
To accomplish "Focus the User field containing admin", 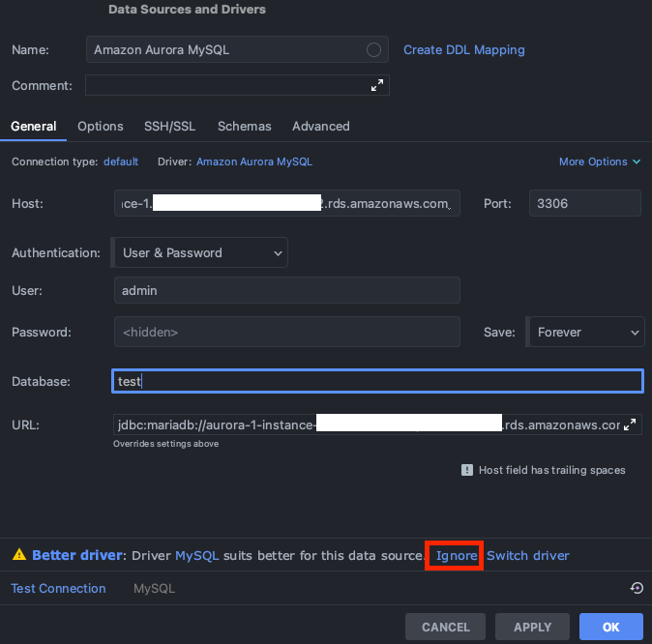I will [287, 290].
